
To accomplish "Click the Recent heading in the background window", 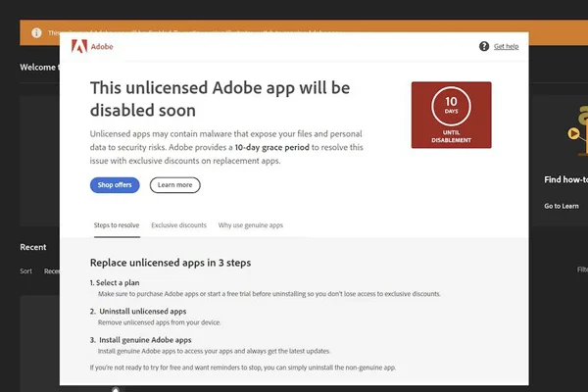I will (x=33, y=247).
